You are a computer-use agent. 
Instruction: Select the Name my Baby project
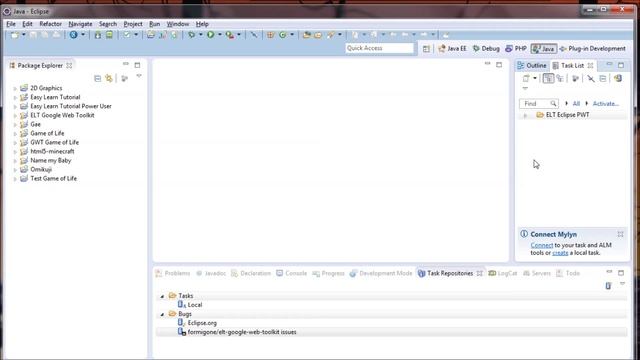coord(51,160)
